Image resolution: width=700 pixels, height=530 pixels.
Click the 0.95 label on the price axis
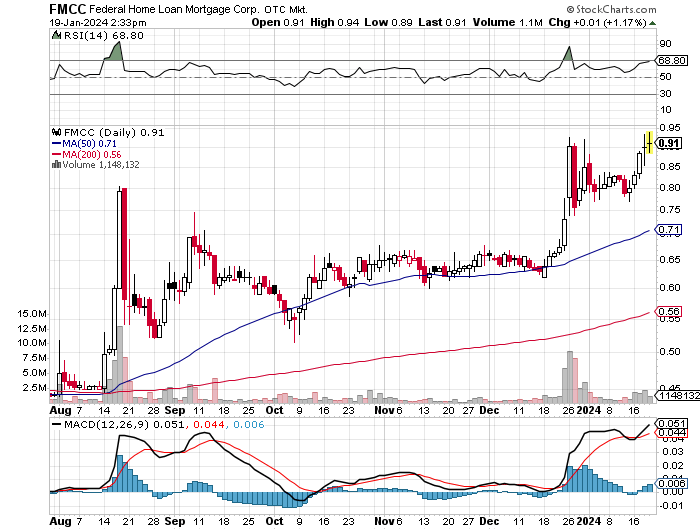point(670,128)
